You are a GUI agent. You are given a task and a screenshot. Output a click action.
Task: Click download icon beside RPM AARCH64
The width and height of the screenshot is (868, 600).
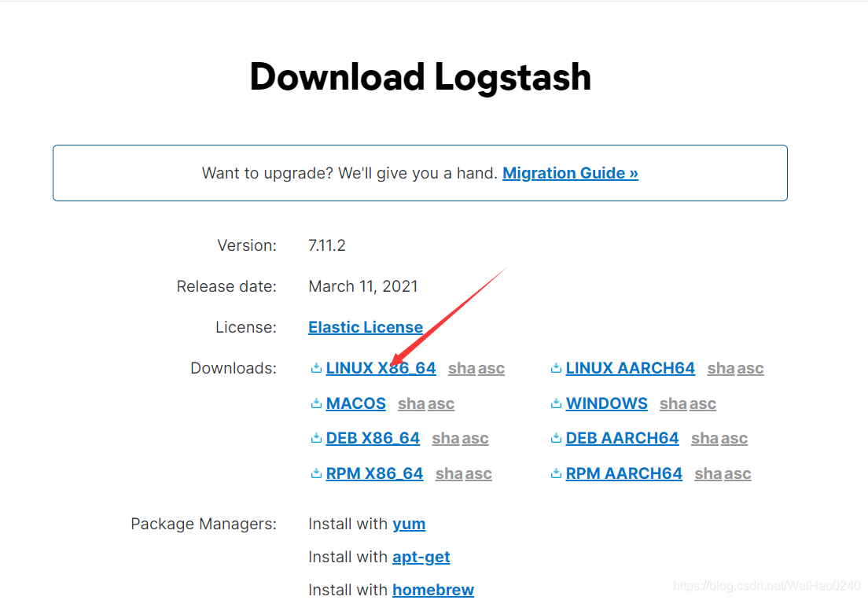click(556, 473)
